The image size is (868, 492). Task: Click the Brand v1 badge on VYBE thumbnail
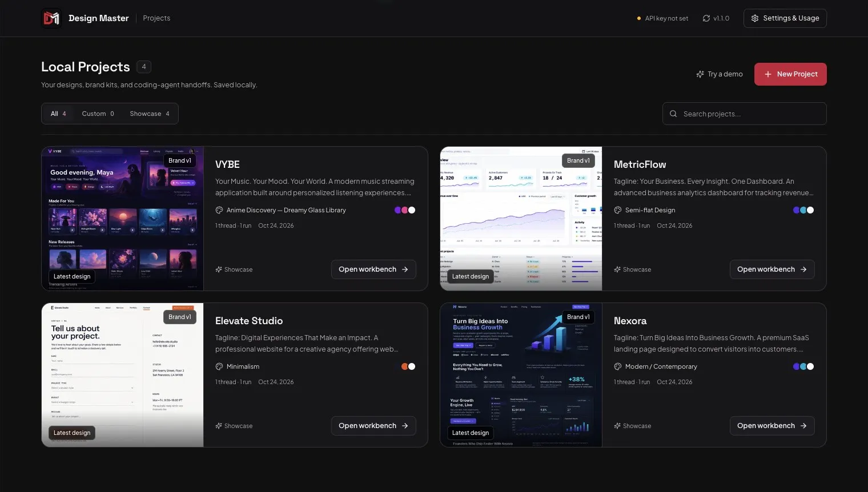pos(180,160)
